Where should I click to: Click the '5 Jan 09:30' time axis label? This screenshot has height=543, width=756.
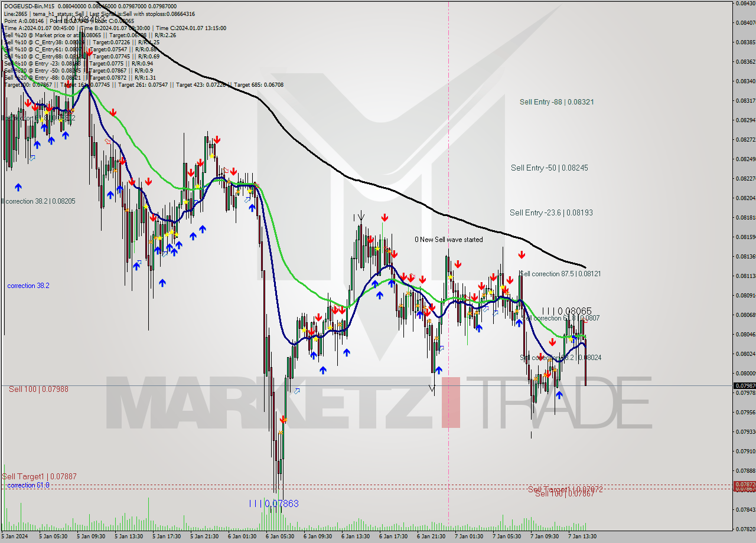coord(91,537)
